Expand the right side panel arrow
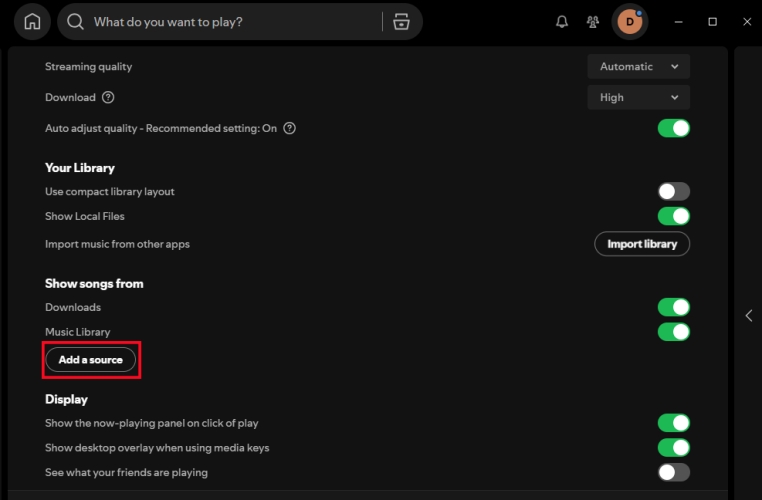Viewport: 762px width, 500px height. tap(749, 316)
